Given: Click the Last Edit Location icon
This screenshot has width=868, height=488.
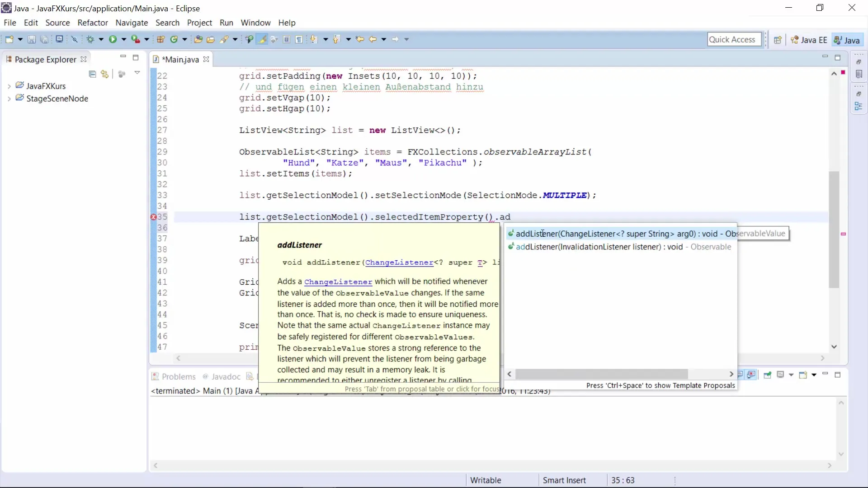Looking at the screenshot, I should [360, 39].
